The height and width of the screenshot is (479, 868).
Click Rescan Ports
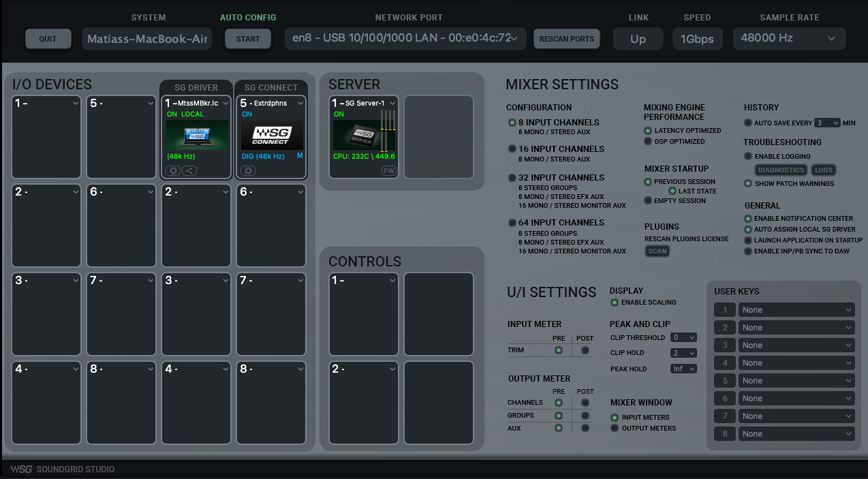[567, 39]
